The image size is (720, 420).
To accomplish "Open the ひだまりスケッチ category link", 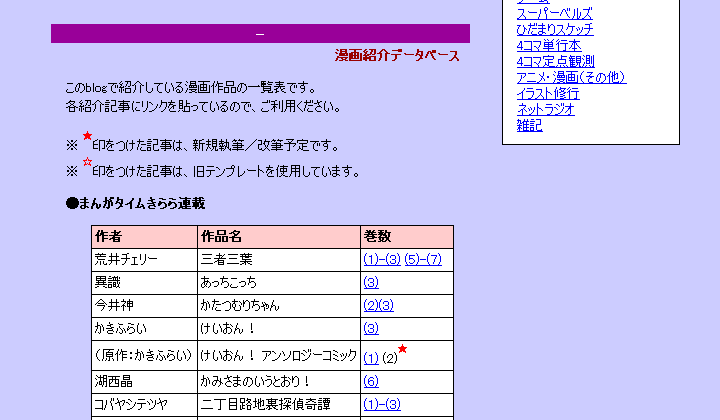I will point(555,30).
